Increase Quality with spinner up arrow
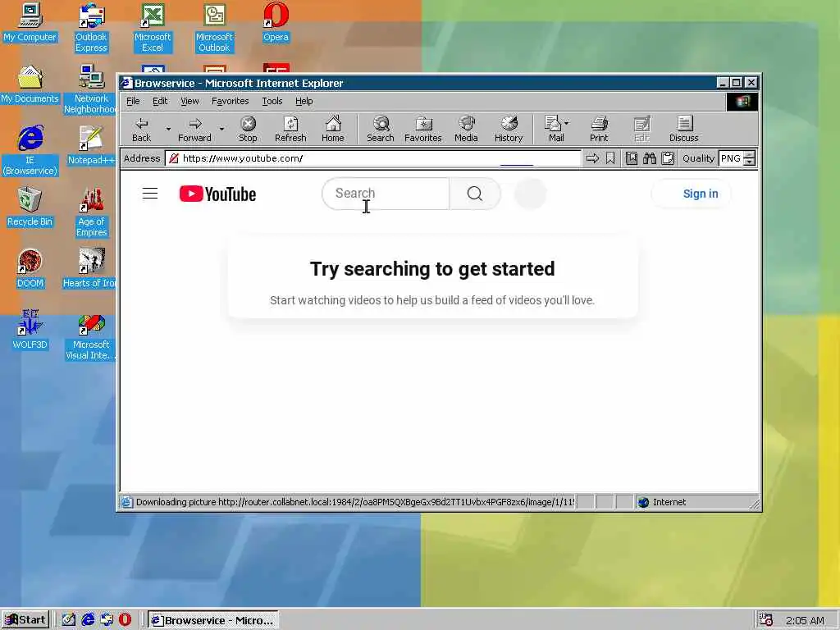The image size is (840, 630). click(750, 155)
